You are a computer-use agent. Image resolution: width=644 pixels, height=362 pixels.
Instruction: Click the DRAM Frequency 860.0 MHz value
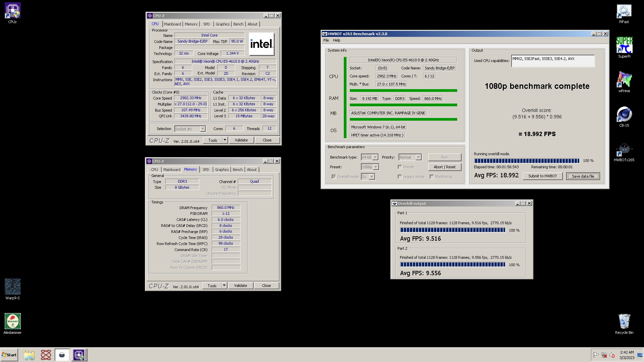click(226, 208)
